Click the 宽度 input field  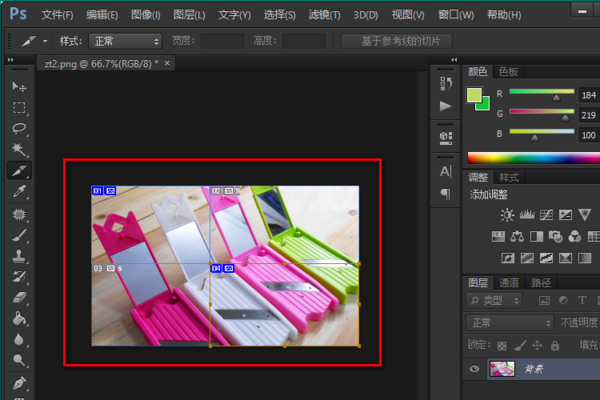[222, 41]
